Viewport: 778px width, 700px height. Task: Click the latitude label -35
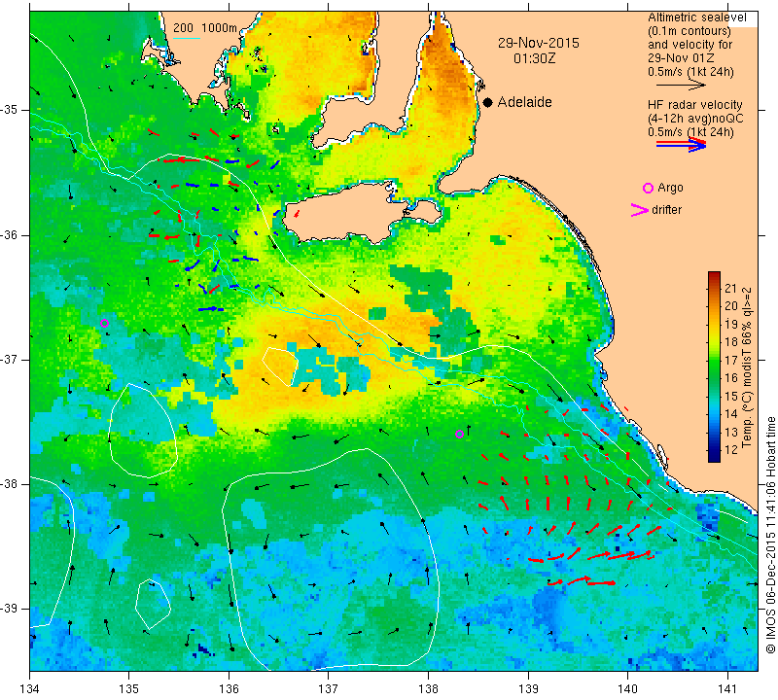click(x=10, y=110)
